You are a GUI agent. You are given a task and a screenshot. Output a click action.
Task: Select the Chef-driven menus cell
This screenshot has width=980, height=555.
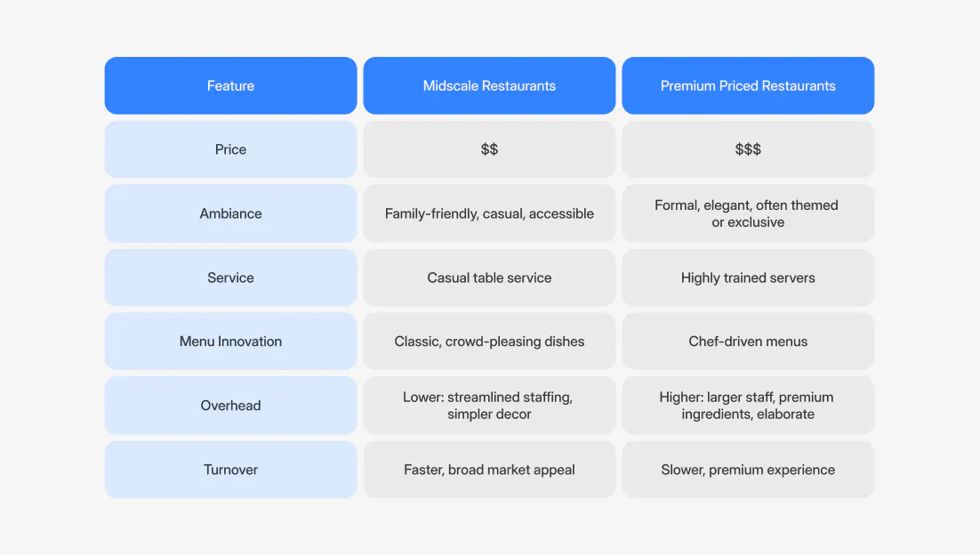click(748, 342)
